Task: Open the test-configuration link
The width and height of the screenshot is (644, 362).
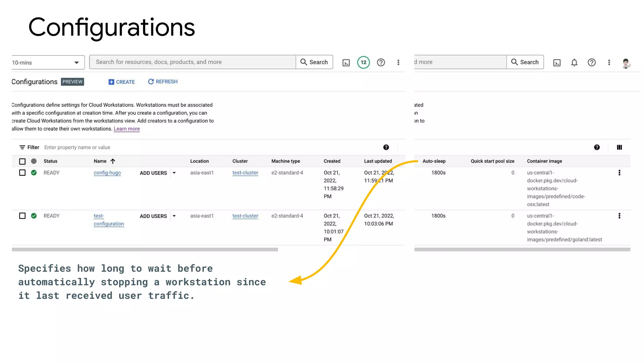Action: coord(109,220)
